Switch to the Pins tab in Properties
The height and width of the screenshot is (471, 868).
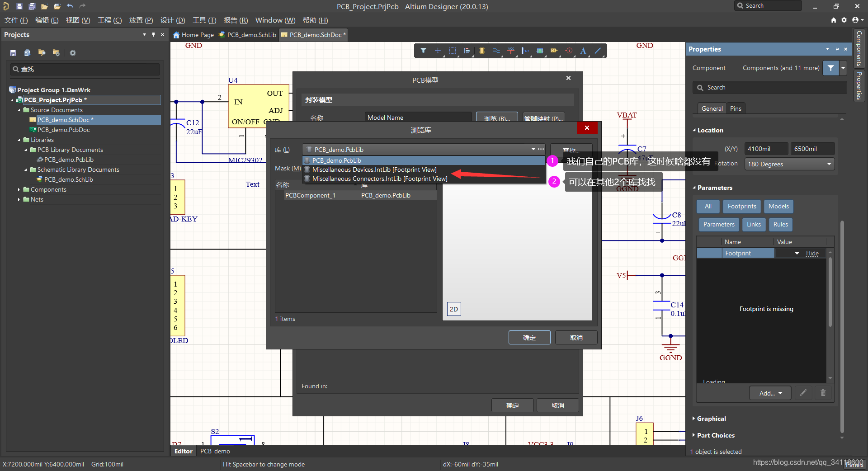click(x=736, y=108)
